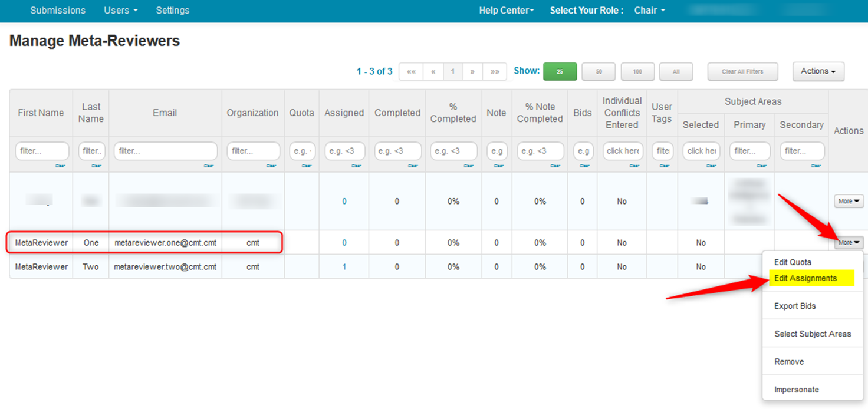This screenshot has width=868, height=409.
Task: Click the User Tags filter field
Action: tap(662, 151)
